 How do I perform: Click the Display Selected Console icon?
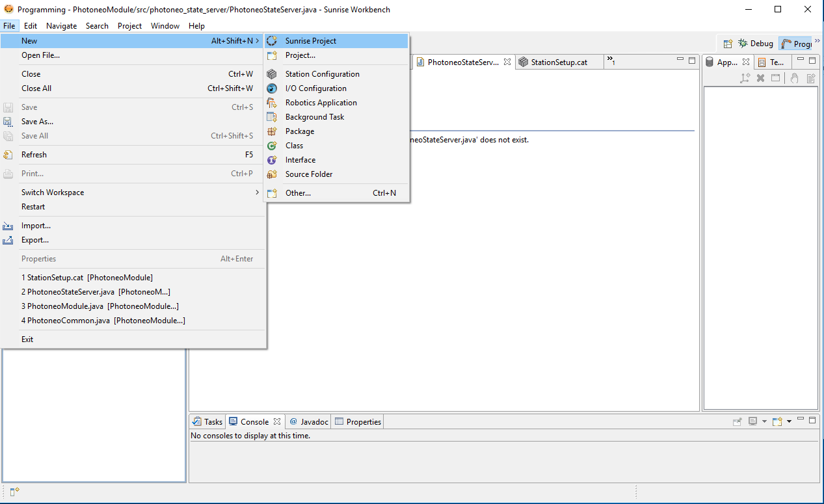point(753,421)
